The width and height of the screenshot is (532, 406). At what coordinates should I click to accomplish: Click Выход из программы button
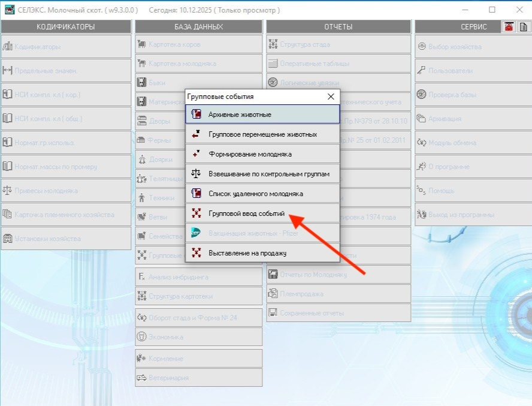(x=473, y=214)
